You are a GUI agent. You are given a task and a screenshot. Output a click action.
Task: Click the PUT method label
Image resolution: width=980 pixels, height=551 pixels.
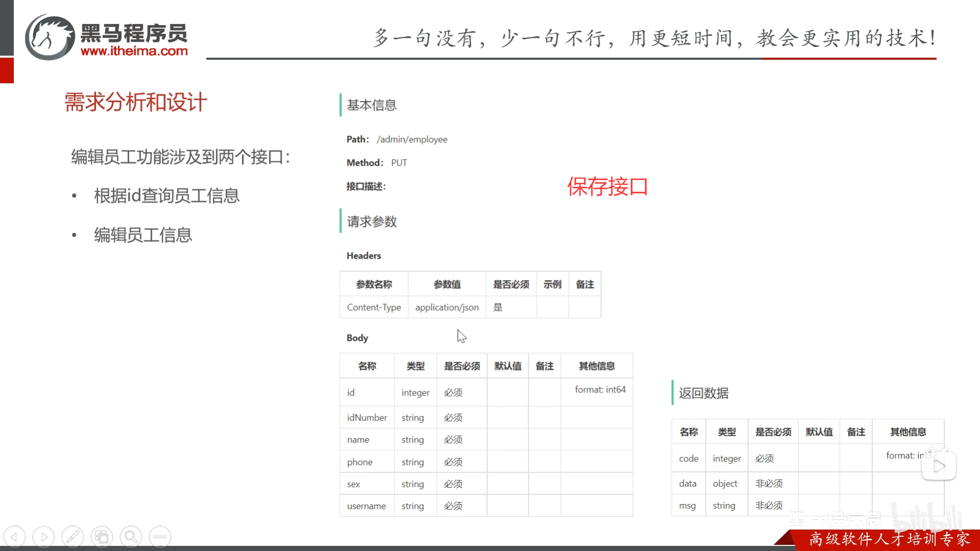coord(399,162)
